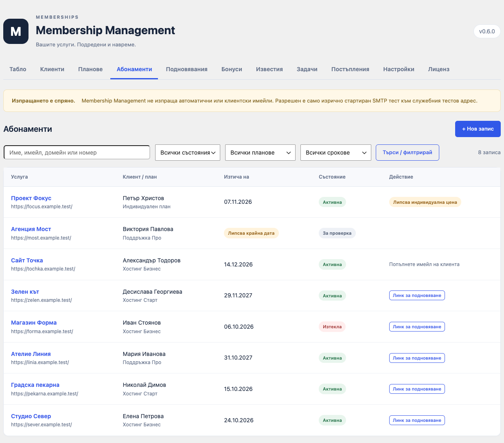Open the Зелен кът service link
Screen dimensions: 504x443
(x=25, y=292)
